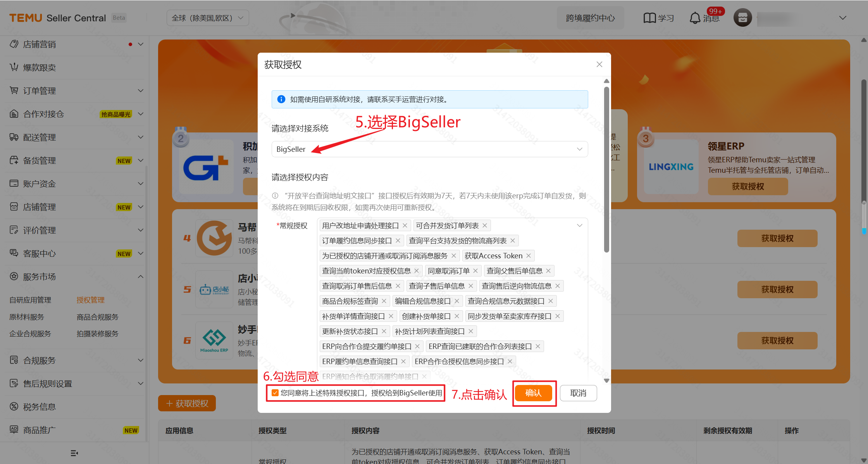This screenshot has height=464, width=868.
Task: Click the user avatar icon
Action: (742, 18)
